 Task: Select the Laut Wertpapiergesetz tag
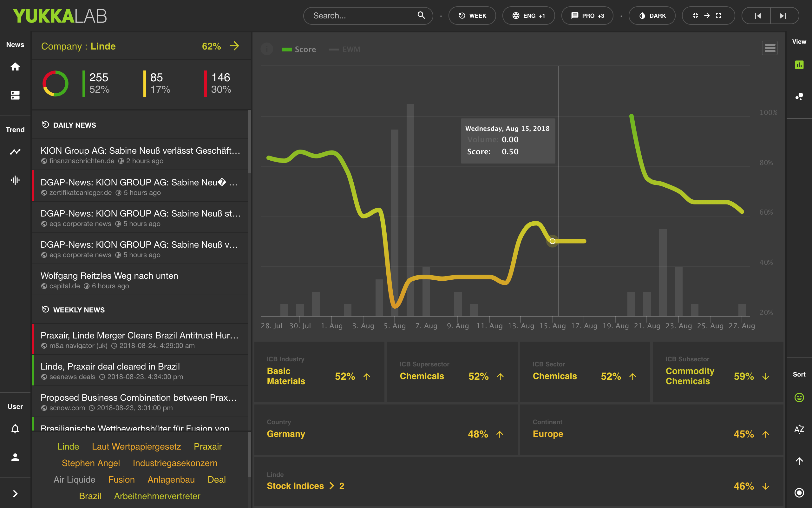pos(136,446)
